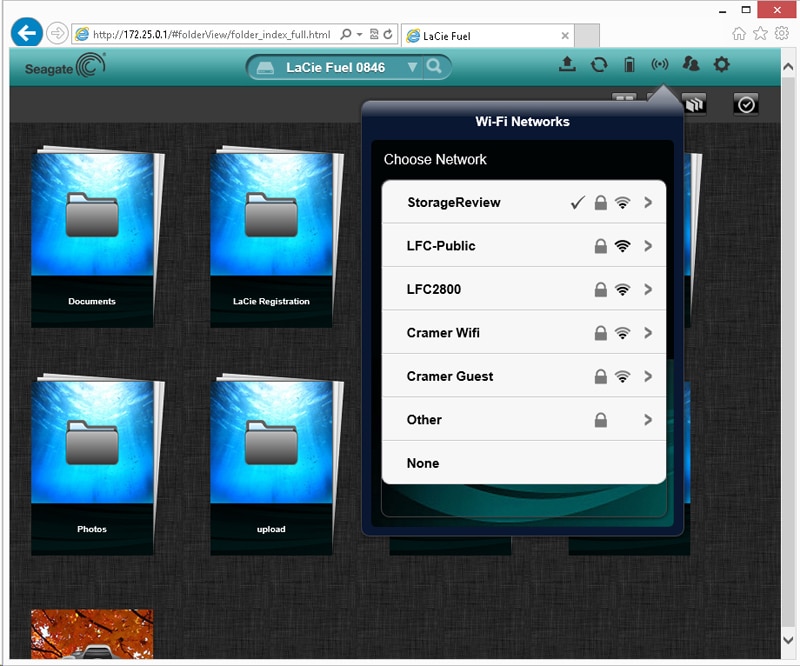This screenshot has width=800, height=666.
Task: Click the sync/refresh arrows icon
Action: click(x=598, y=65)
